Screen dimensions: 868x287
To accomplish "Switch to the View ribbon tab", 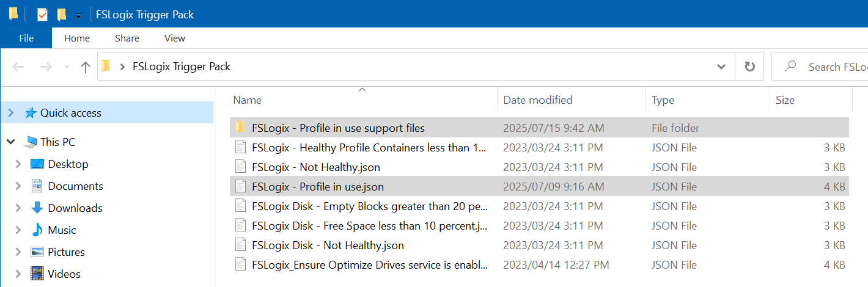I will (175, 38).
